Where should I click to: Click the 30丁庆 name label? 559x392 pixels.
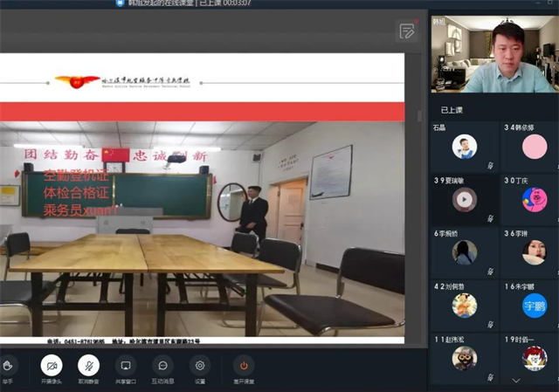(516, 181)
